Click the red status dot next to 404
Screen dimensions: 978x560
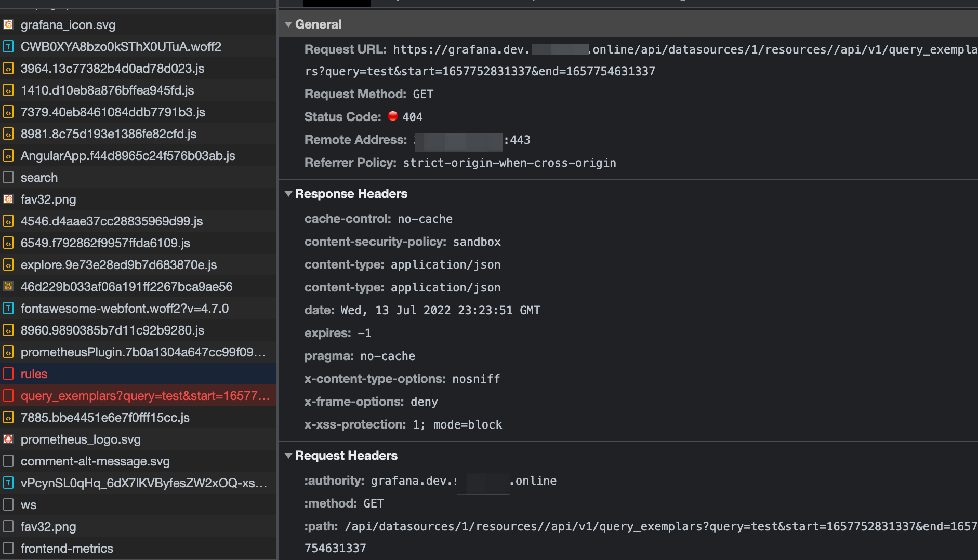393,116
